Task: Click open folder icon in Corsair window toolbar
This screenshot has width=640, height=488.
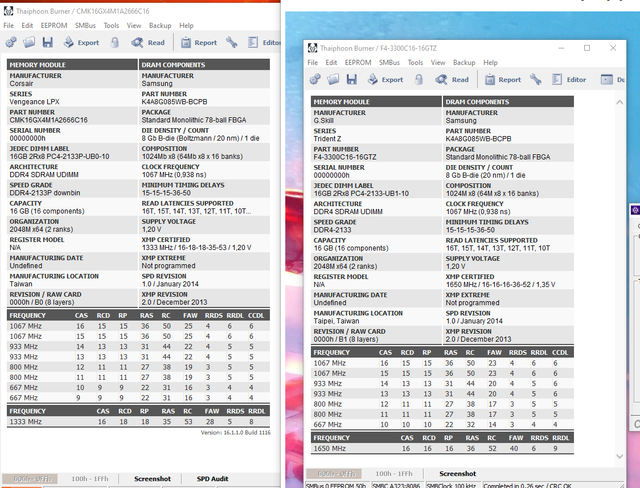Action: tap(29, 42)
